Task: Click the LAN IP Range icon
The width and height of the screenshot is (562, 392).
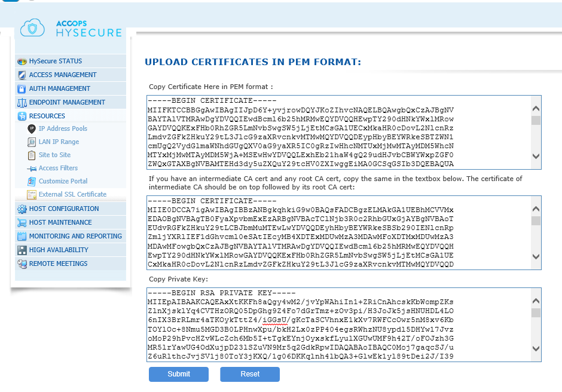Action: point(31,142)
